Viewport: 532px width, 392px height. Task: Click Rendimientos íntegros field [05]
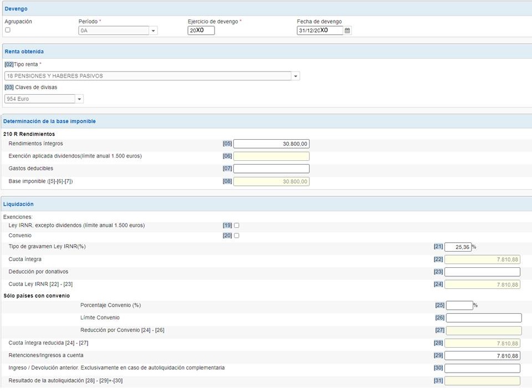point(272,144)
